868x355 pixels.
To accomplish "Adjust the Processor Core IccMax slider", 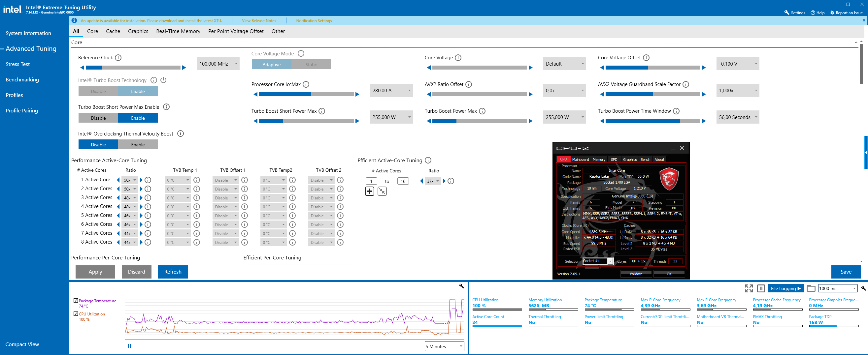I will 306,94.
